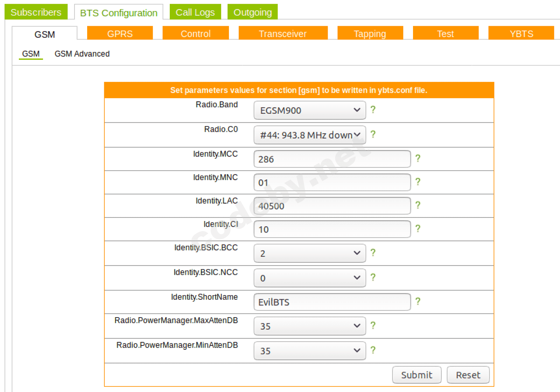560x392 pixels.
Task: Open the Subscribers tab
Action: tap(36, 12)
